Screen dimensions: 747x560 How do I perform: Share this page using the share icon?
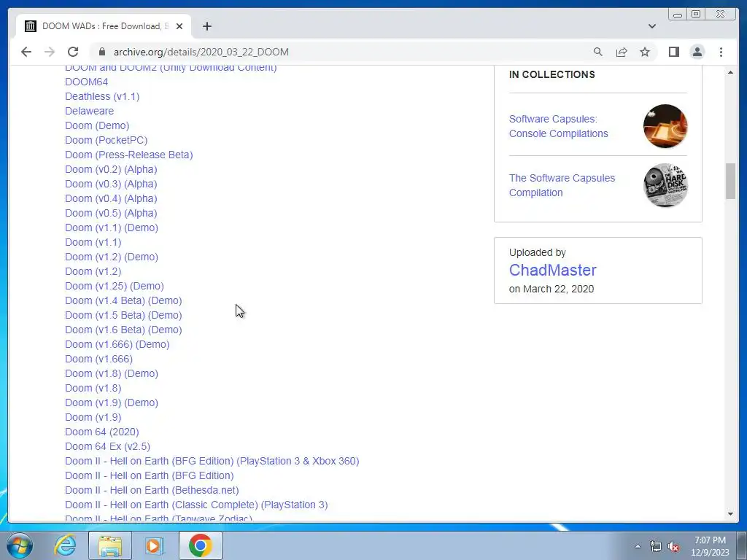(x=622, y=52)
